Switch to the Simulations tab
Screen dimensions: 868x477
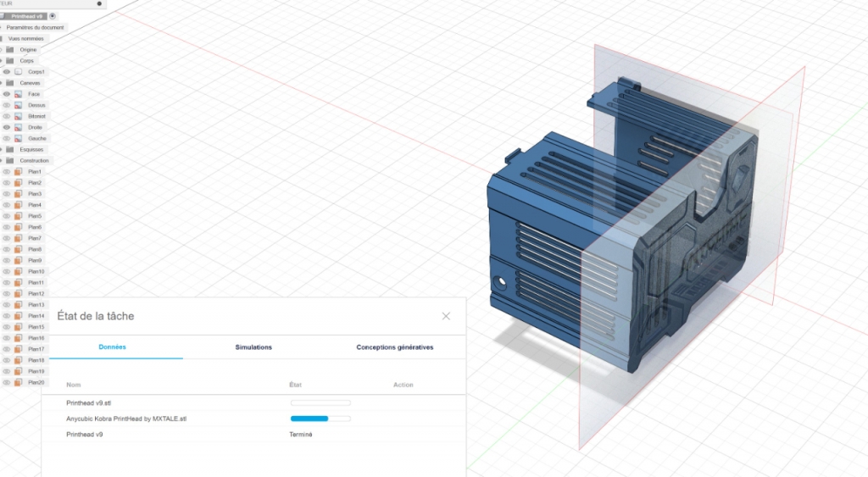[253, 347]
